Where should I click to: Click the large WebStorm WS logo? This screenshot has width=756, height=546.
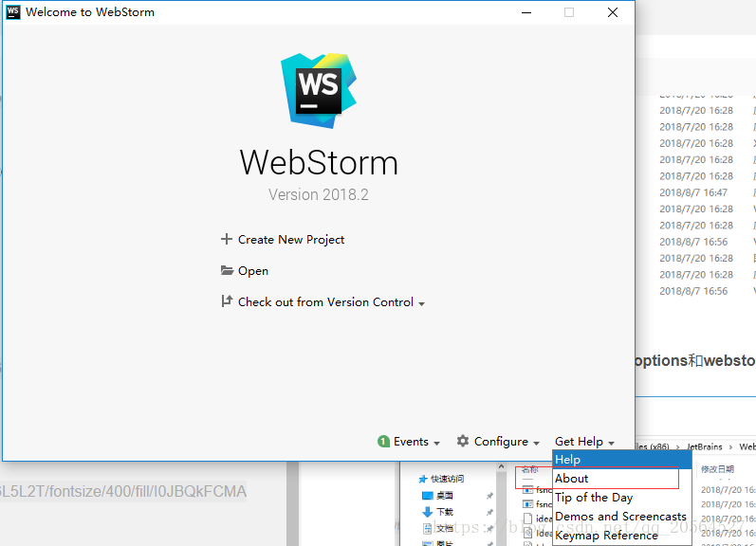[x=319, y=91]
